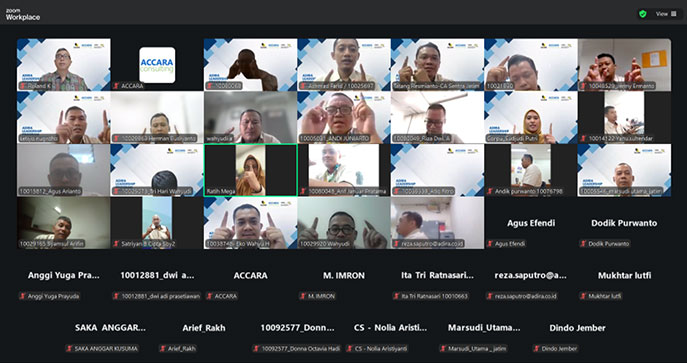Viewport: 687px width, 363px height.
Task: Click the Zoom Workplace logo
Action: (22, 15)
